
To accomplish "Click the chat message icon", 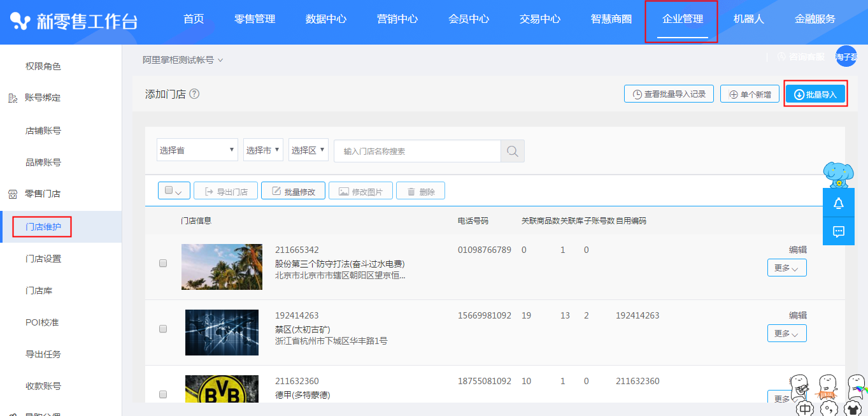I will pyautogui.click(x=839, y=231).
